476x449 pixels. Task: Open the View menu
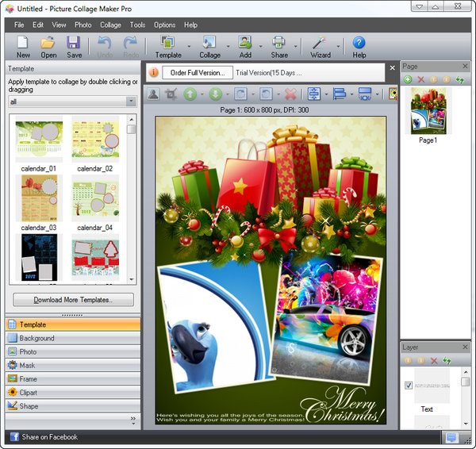coord(59,25)
